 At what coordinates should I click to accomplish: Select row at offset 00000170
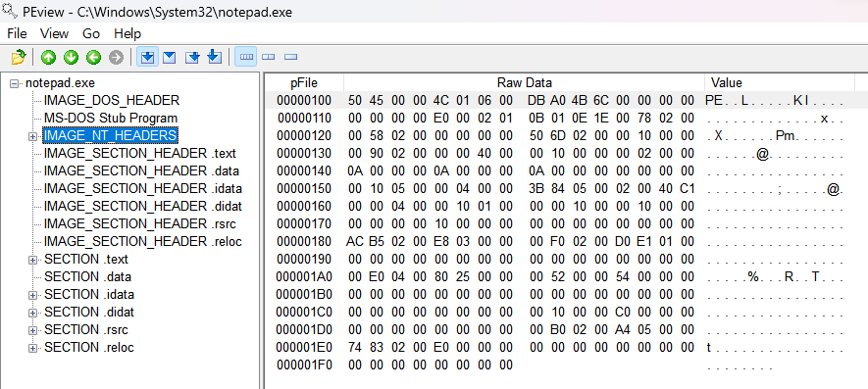[566, 224]
